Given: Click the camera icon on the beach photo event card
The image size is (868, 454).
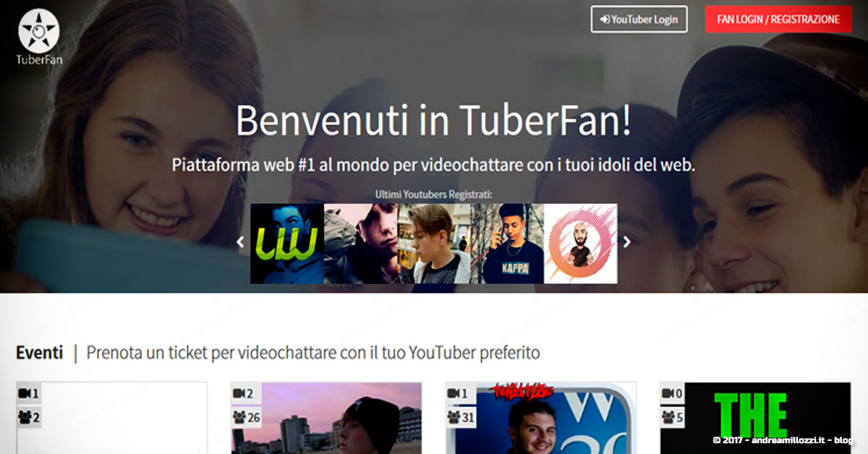Looking at the screenshot, I should click(240, 393).
